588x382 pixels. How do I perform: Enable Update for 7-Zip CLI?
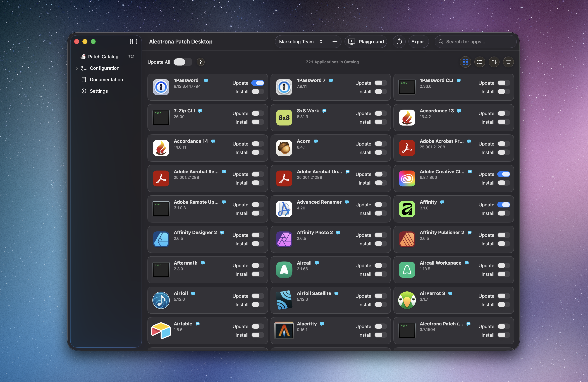point(258,113)
